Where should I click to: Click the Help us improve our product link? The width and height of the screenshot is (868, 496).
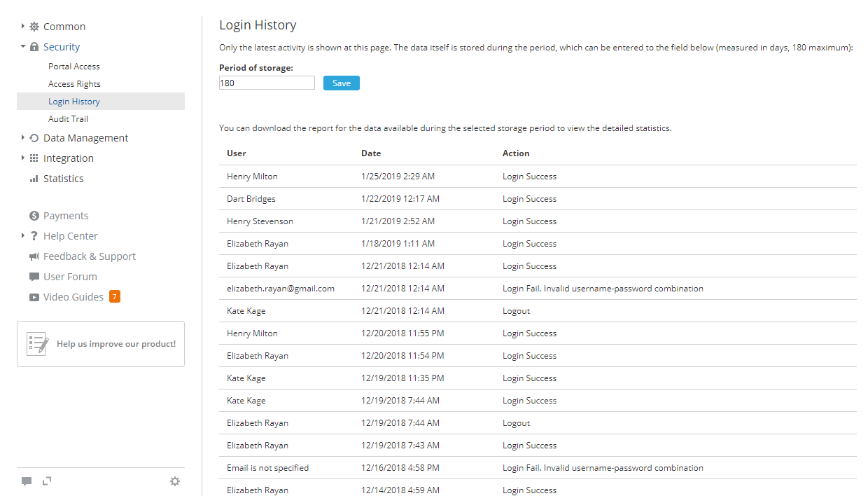(x=116, y=344)
